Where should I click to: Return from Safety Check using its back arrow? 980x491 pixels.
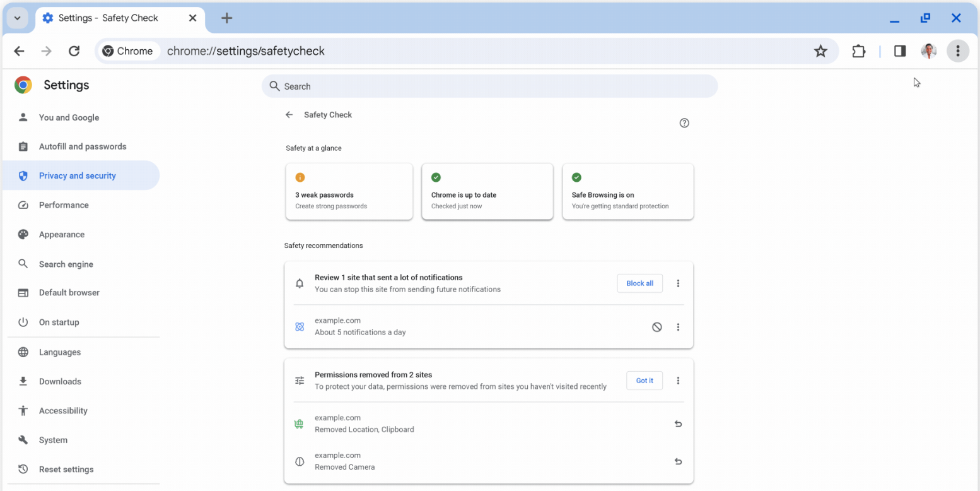[x=289, y=115]
